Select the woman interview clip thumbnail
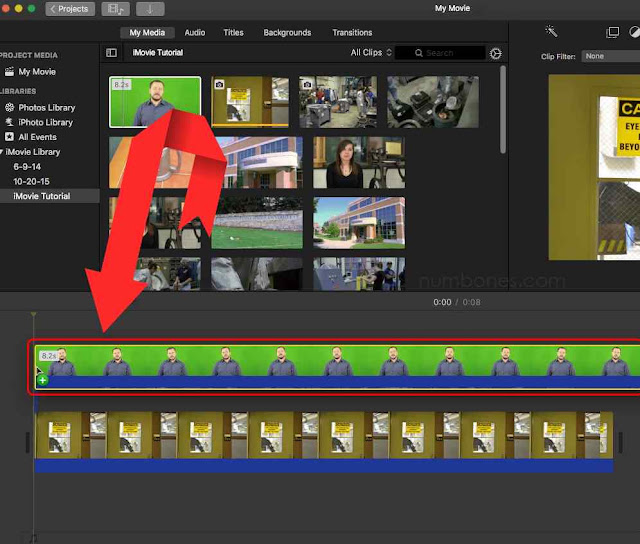Image resolution: width=640 pixels, height=544 pixels. [x=359, y=162]
